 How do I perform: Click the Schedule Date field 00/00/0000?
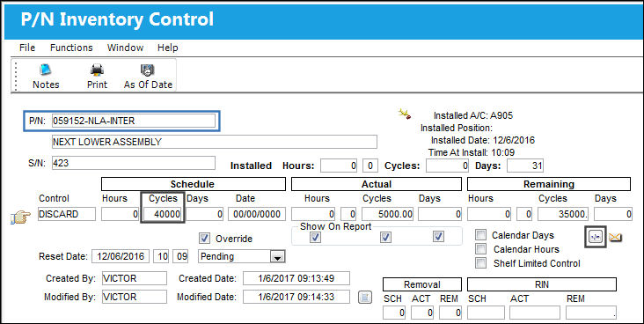[x=256, y=214]
